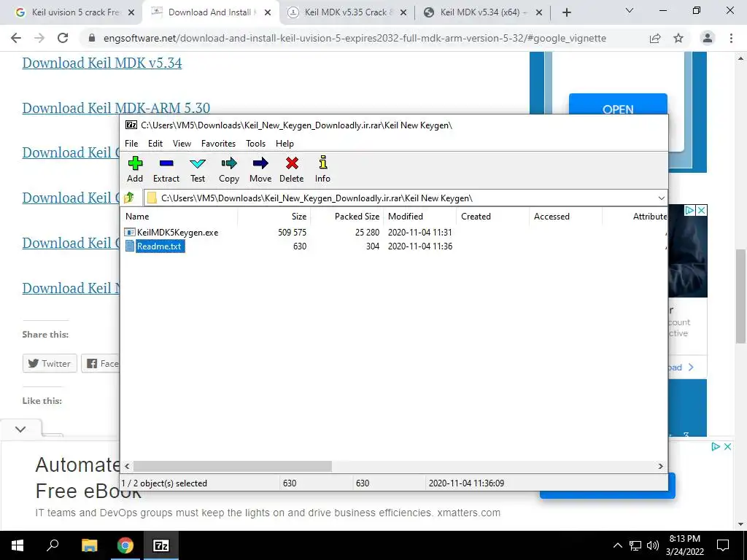Open notification center icon
The width and height of the screenshot is (747, 560).
723,545
